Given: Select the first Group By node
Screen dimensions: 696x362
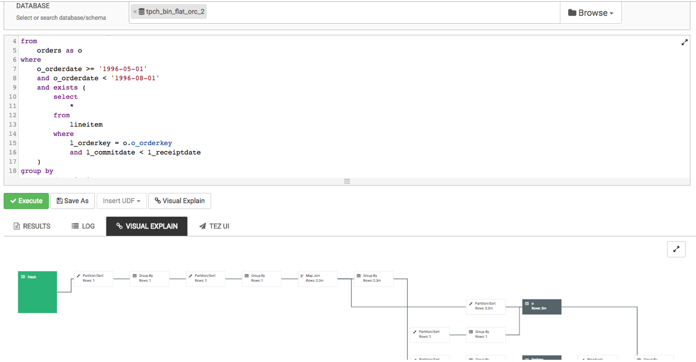Looking at the screenshot, I should (x=149, y=279).
